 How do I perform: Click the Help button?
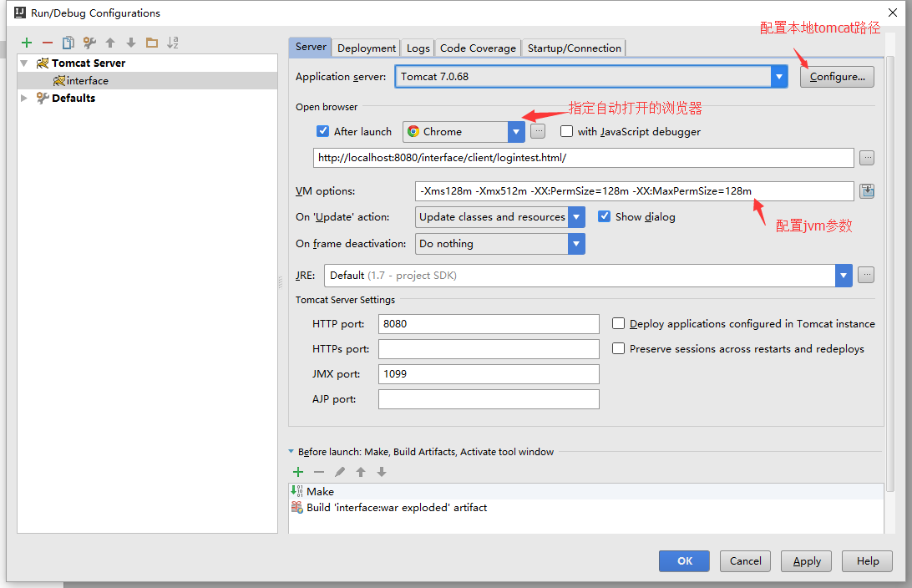[x=867, y=561]
